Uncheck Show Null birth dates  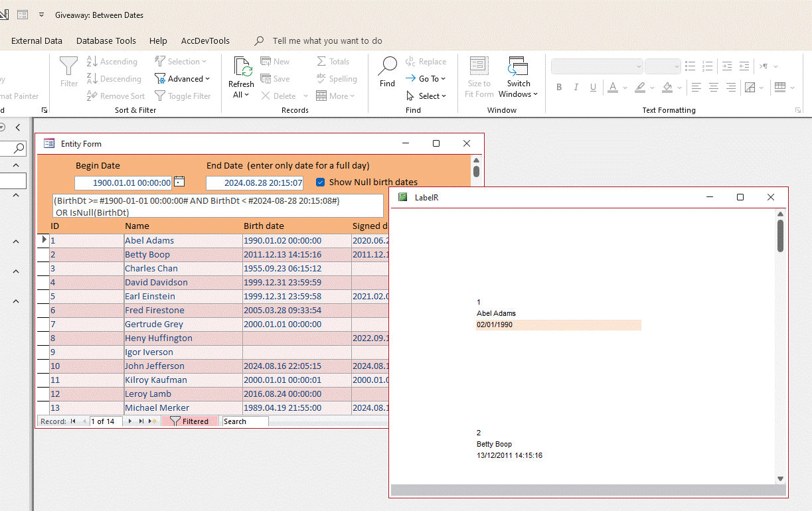(x=321, y=182)
